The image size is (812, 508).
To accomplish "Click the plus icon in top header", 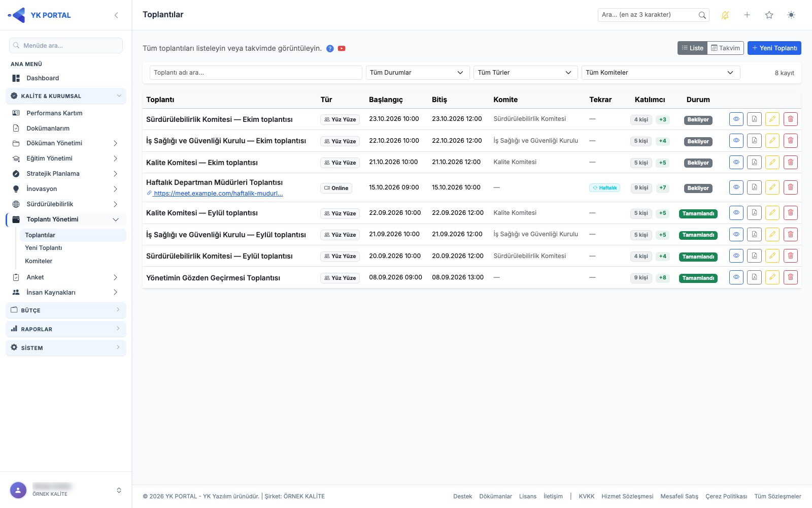I will pyautogui.click(x=747, y=15).
